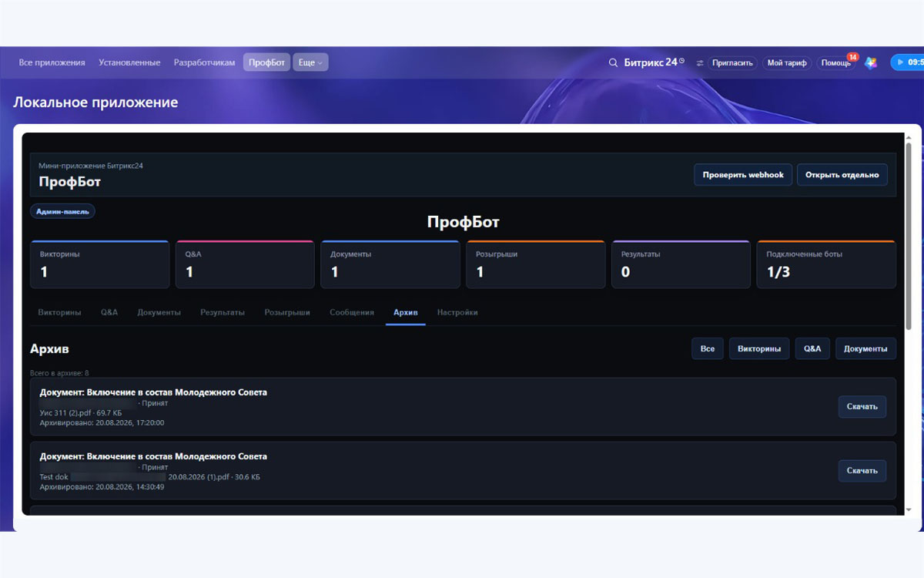Open Все приложения in the top menu
924x578 pixels.
(52, 62)
